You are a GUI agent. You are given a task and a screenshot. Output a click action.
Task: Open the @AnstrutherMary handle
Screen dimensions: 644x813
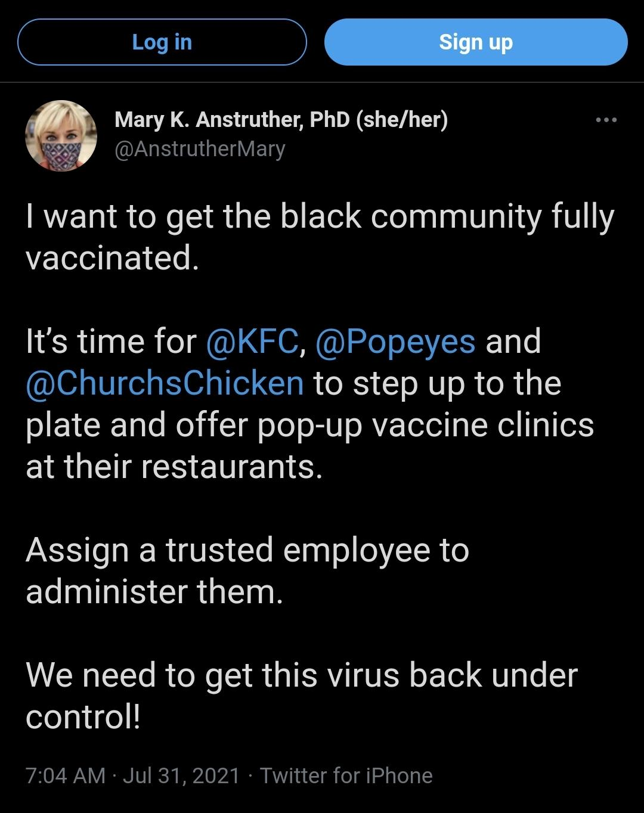[x=200, y=148]
